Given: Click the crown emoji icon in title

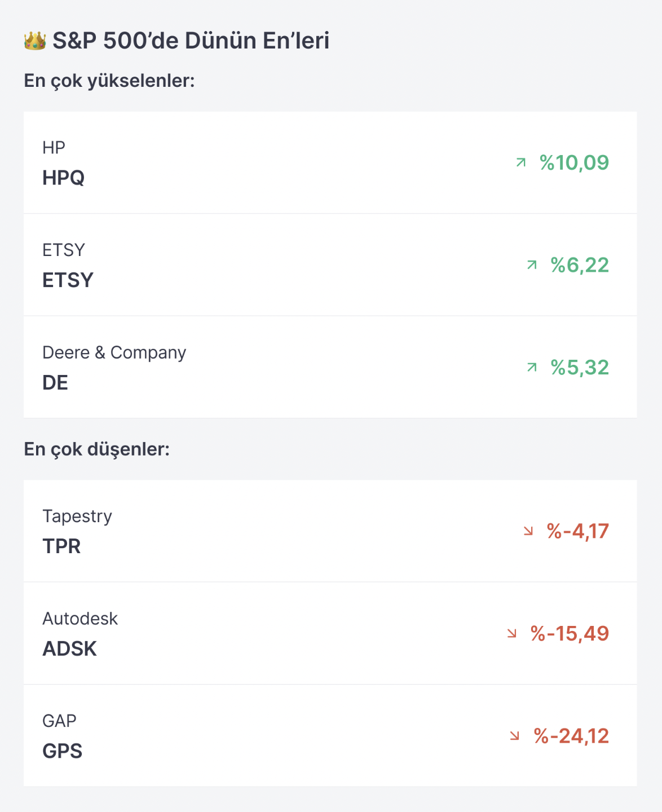Looking at the screenshot, I should point(35,41).
